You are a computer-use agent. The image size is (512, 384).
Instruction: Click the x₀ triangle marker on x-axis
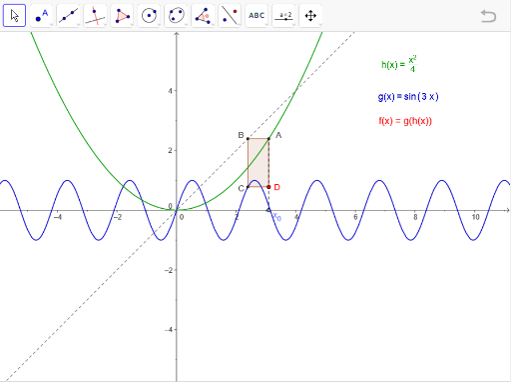point(268,210)
